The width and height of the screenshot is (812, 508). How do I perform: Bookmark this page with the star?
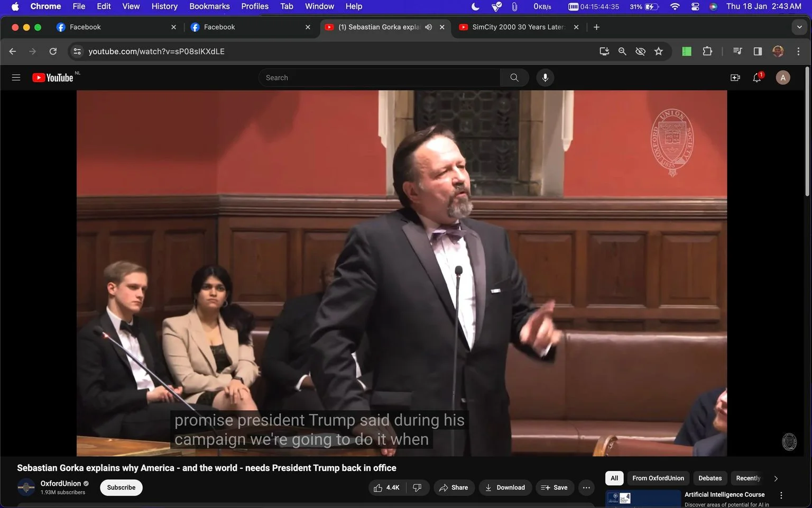point(658,51)
